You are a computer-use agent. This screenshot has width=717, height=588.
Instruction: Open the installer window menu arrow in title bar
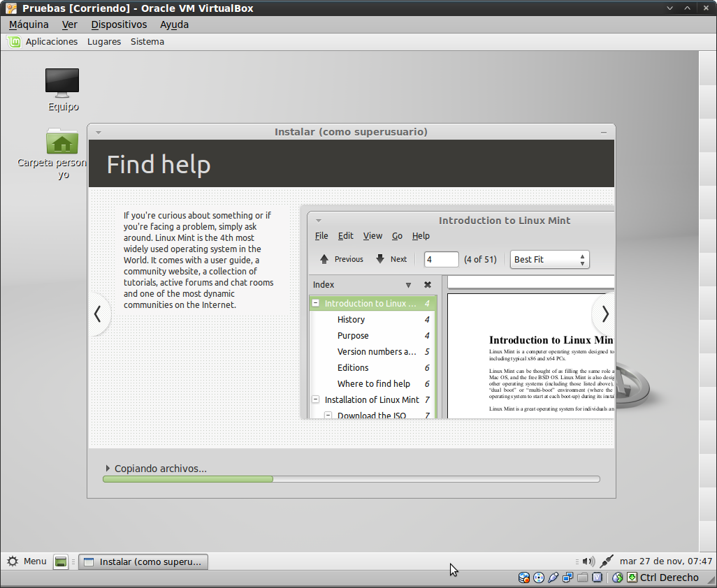[x=99, y=132]
